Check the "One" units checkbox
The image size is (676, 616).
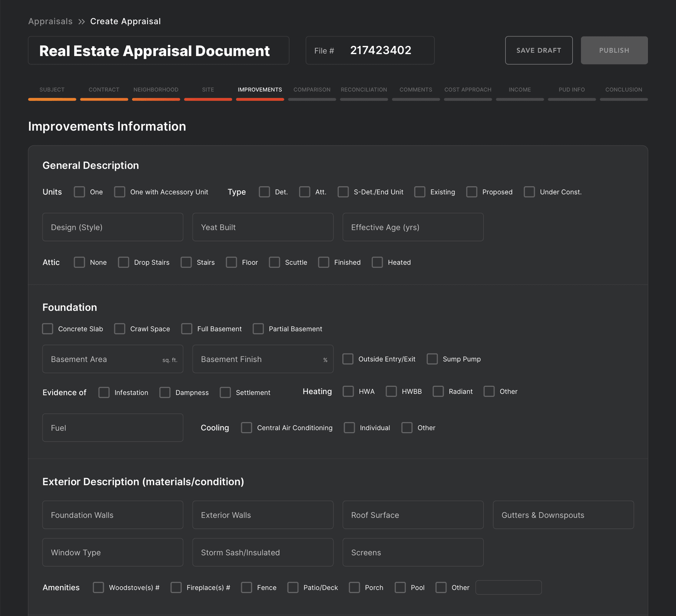[x=79, y=192]
